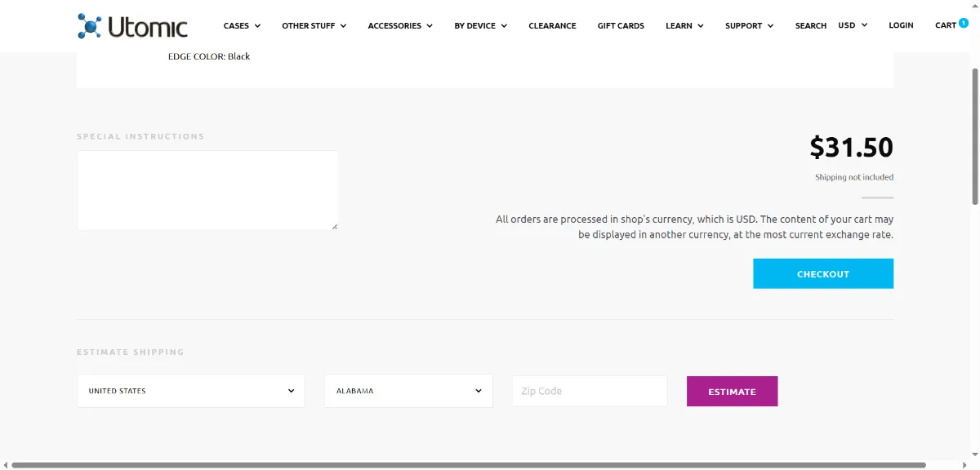The width and height of the screenshot is (980, 470).
Task: Expand the OTHER STUFF menu
Action: 314,25
